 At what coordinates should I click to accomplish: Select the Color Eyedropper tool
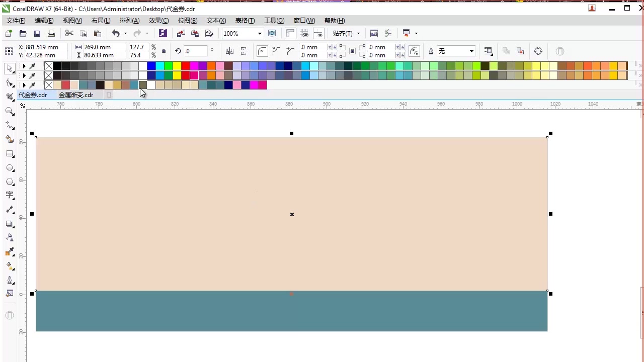click(10, 252)
